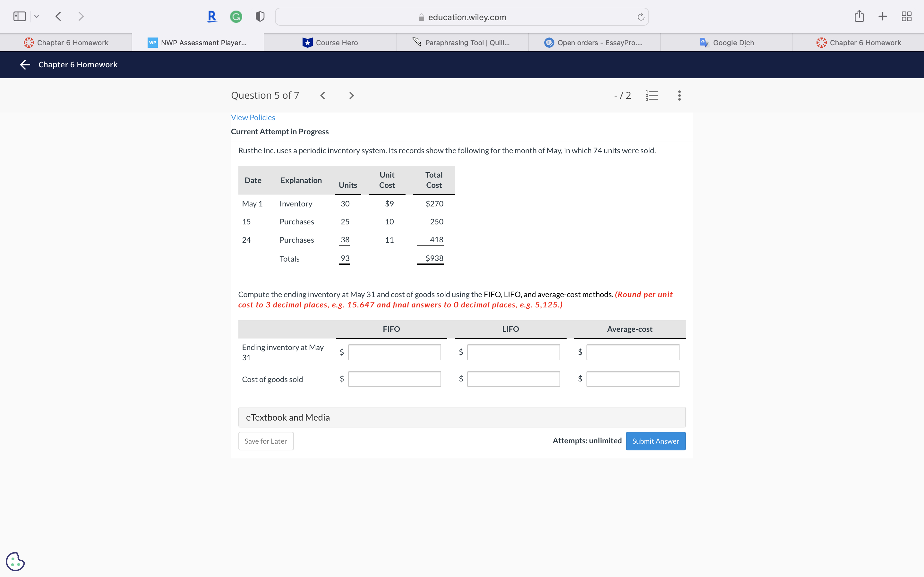The width and height of the screenshot is (924, 577).
Task: Open the sidebar options dropdown chevron
Action: point(37,16)
